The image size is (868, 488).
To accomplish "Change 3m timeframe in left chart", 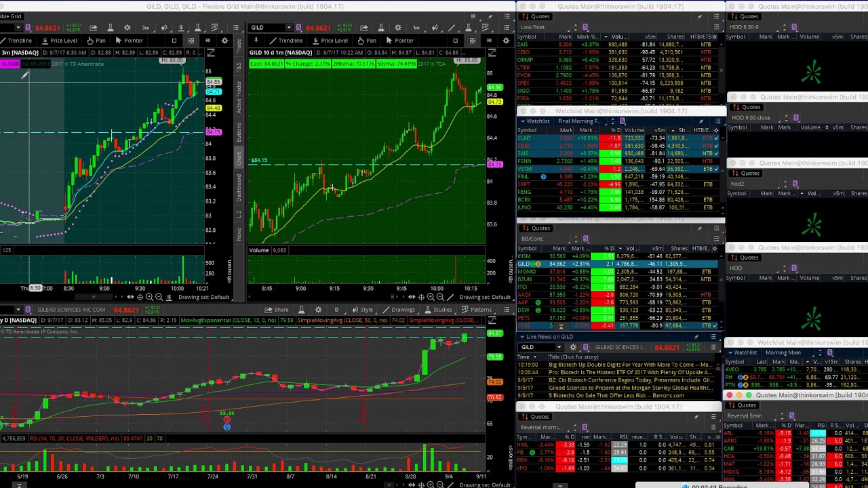I will click(145, 28).
